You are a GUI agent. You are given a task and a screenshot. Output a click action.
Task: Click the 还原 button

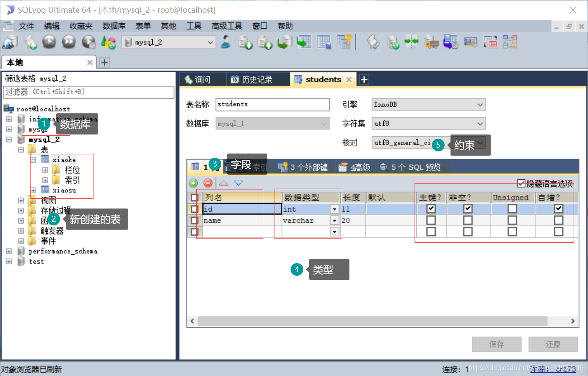click(x=553, y=344)
